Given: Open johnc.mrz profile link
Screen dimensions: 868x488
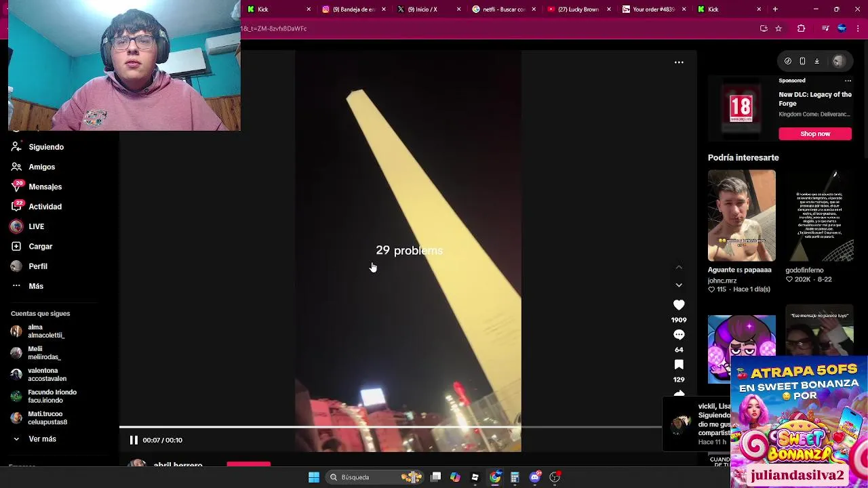Looking at the screenshot, I should pos(722,281).
